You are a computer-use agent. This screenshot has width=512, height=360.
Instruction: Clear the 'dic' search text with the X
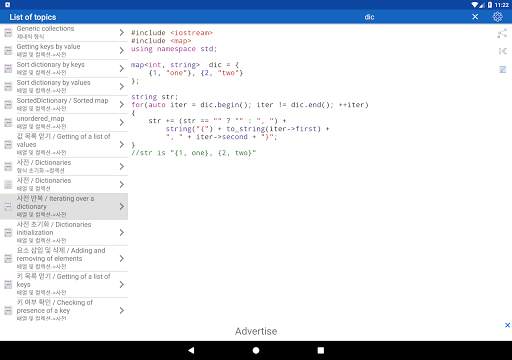(475, 17)
